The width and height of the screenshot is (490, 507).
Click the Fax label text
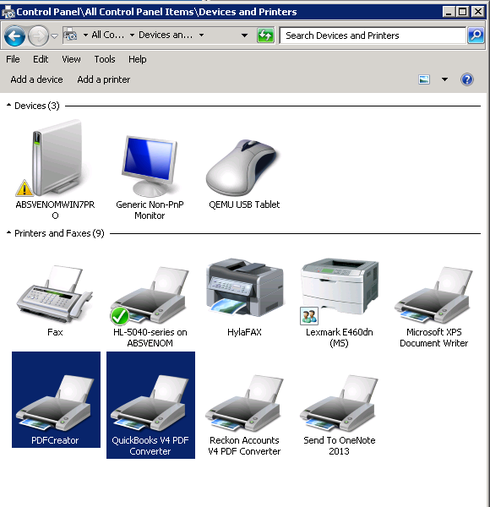(55, 332)
